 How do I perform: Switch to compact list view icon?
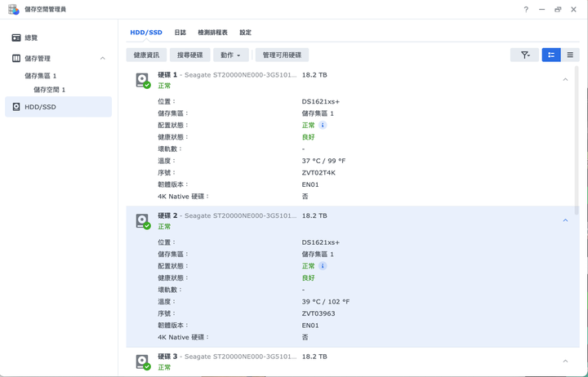570,55
